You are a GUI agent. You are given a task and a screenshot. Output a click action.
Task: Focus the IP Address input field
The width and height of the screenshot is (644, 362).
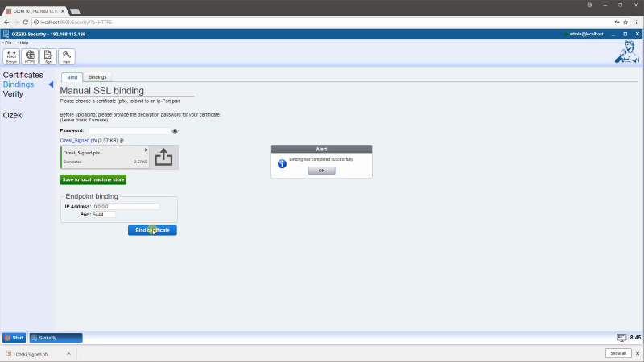126,207
